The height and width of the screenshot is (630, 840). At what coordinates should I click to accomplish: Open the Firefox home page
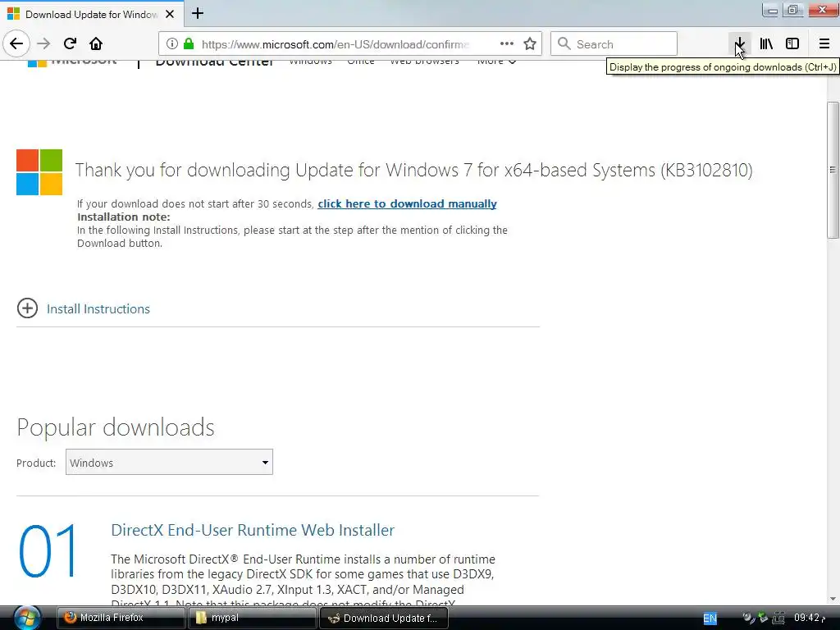click(x=96, y=44)
